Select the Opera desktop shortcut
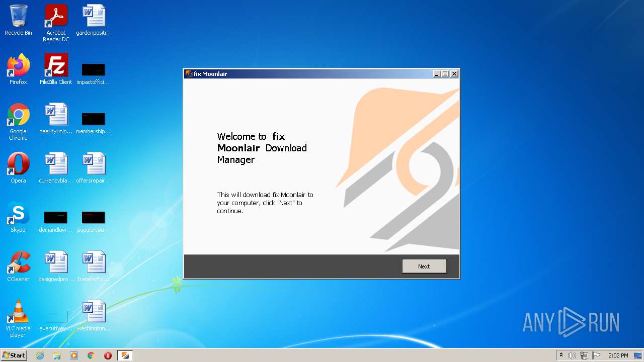This screenshot has width=644, height=362. (x=18, y=168)
